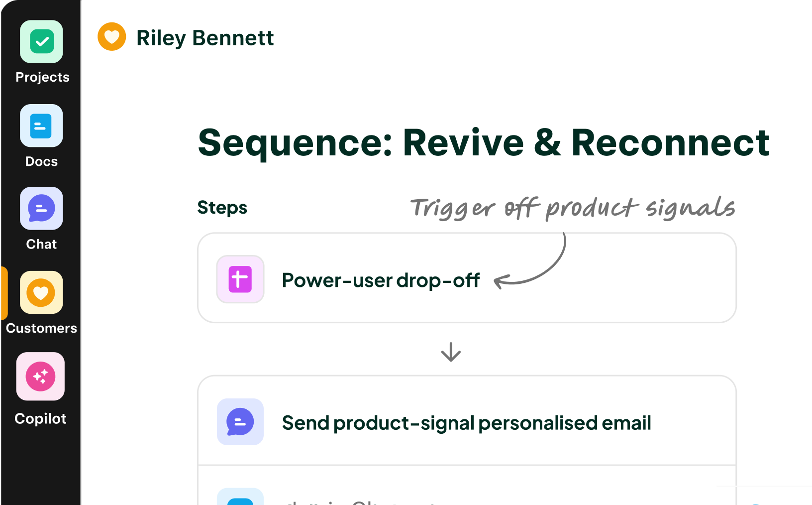Go to the Docs sidebar label
Screen dimensions: 812x505
click(41, 161)
